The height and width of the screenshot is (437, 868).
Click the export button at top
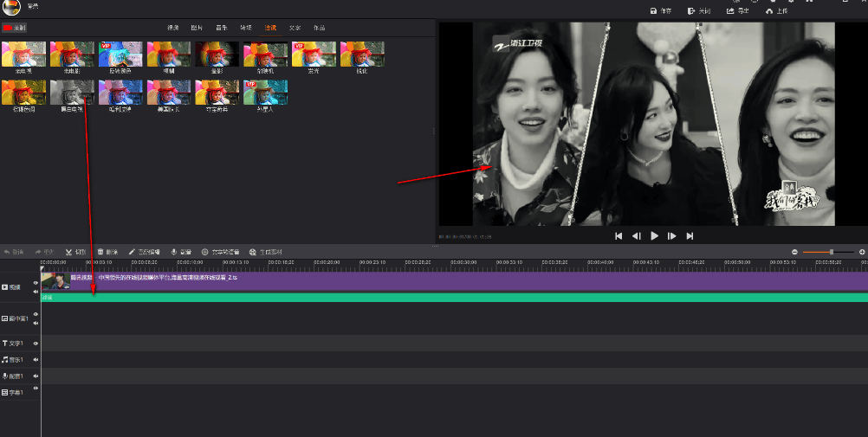coord(737,11)
